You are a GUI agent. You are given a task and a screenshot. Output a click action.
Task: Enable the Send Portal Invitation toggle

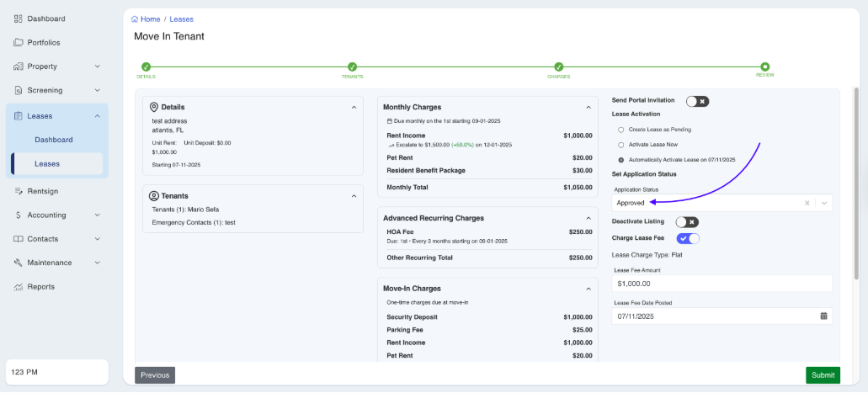(696, 101)
